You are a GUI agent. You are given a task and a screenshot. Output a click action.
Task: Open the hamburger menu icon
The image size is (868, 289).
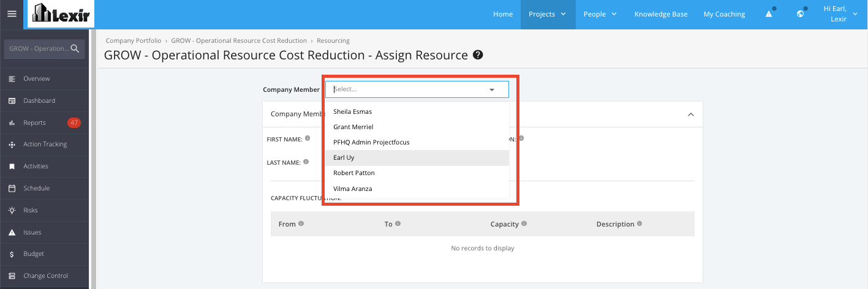click(x=12, y=13)
